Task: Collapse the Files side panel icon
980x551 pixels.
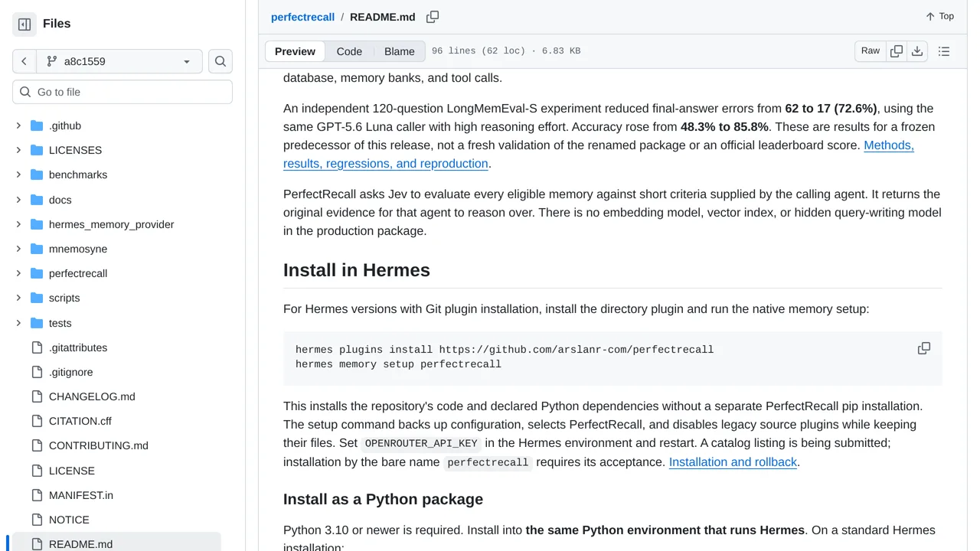Action: pos(24,24)
